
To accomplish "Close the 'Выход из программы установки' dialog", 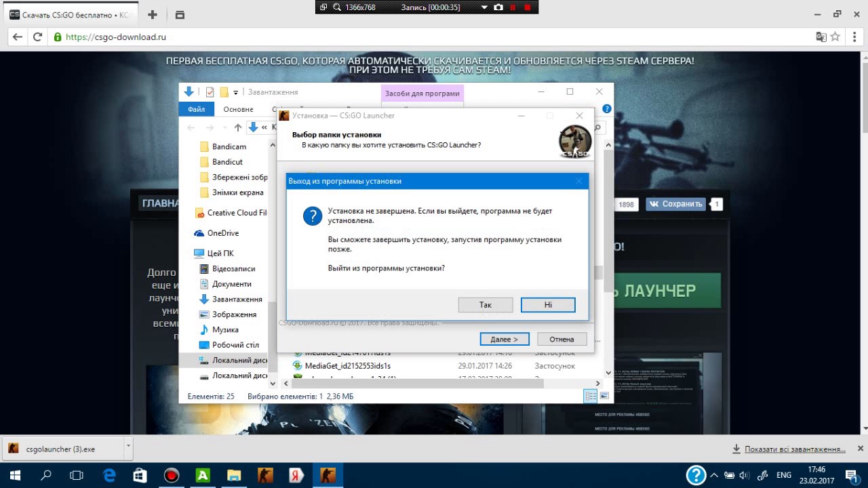I will (x=579, y=181).
